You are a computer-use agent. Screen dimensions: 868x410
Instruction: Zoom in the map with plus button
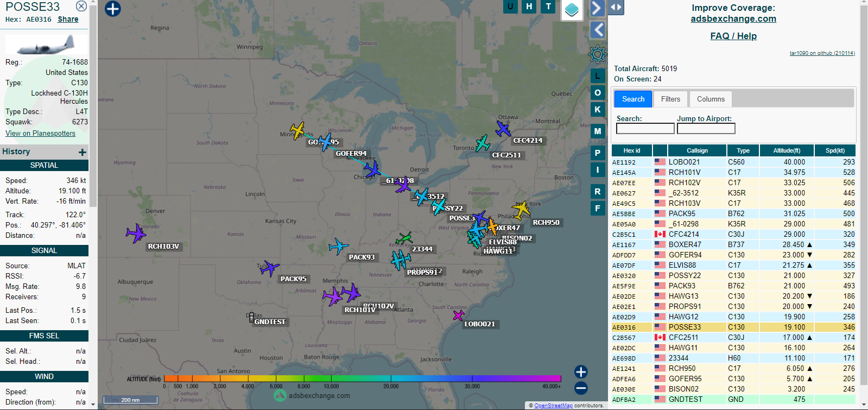point(581,372)
